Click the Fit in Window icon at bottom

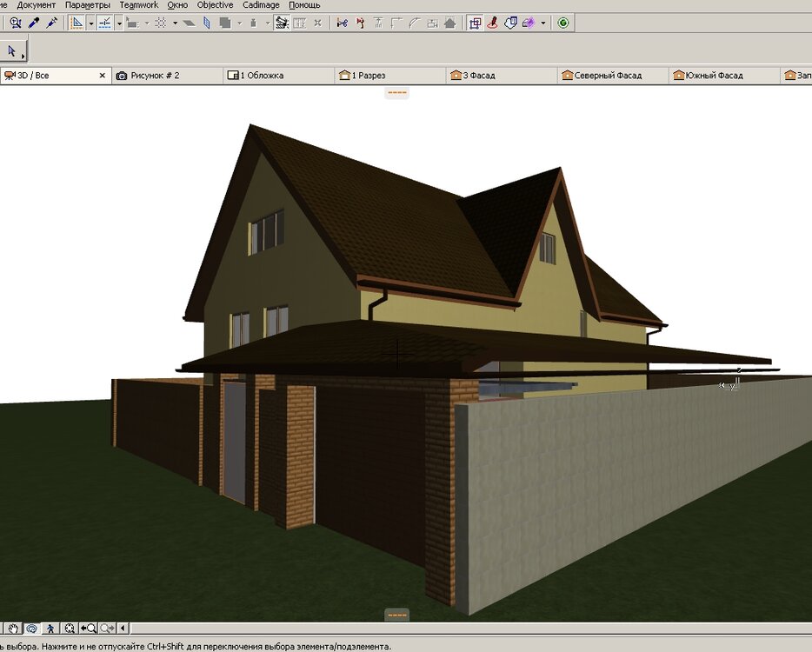pyautogui.click(x=70, y=627)
